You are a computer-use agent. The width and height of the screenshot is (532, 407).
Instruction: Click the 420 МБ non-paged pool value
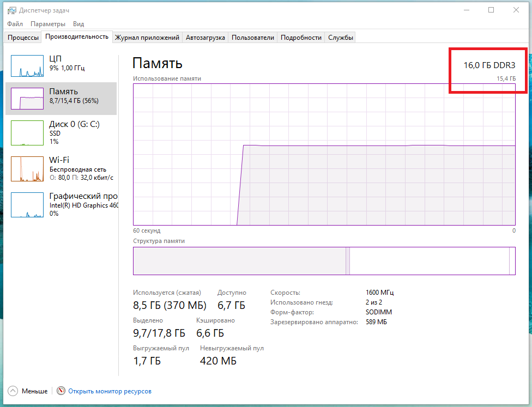218,361
